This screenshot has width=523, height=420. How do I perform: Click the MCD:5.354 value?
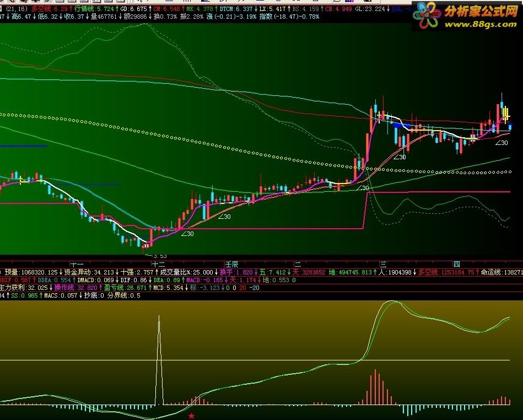(x=168, y=288)
